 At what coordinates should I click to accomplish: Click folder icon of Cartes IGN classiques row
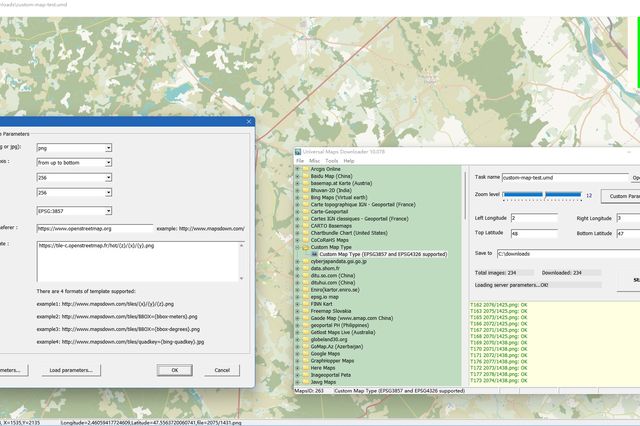306,219
